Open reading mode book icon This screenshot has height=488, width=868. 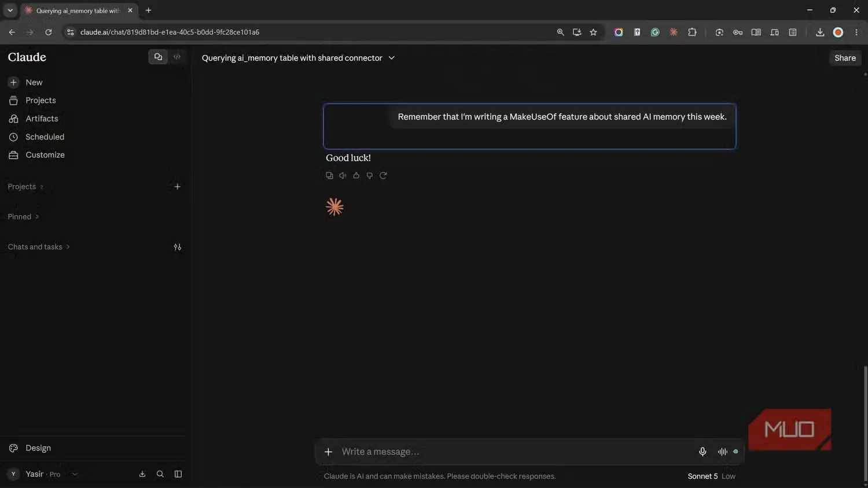pyautogui.click(x=756, y=32)
